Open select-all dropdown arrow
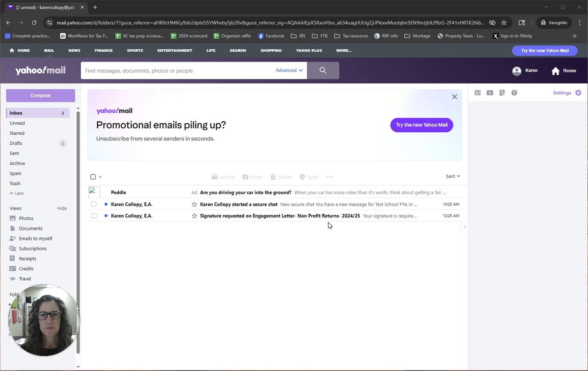 click(100, 177)
